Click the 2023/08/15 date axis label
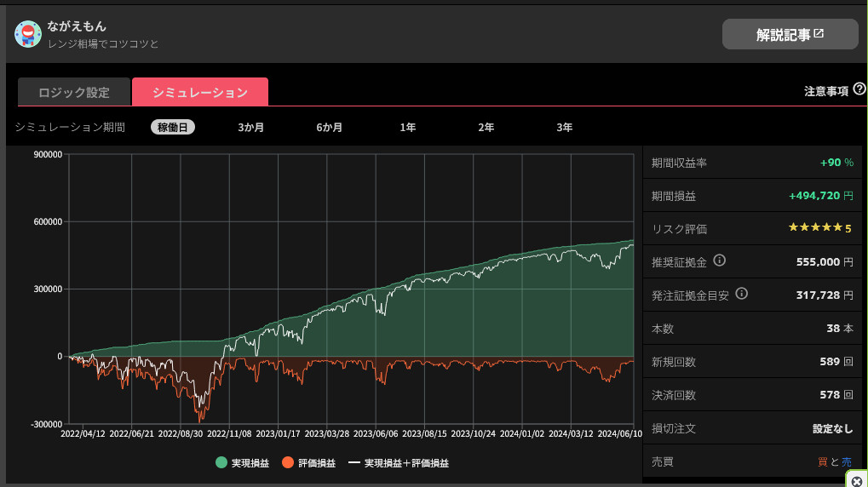 [x=424, y=434]
